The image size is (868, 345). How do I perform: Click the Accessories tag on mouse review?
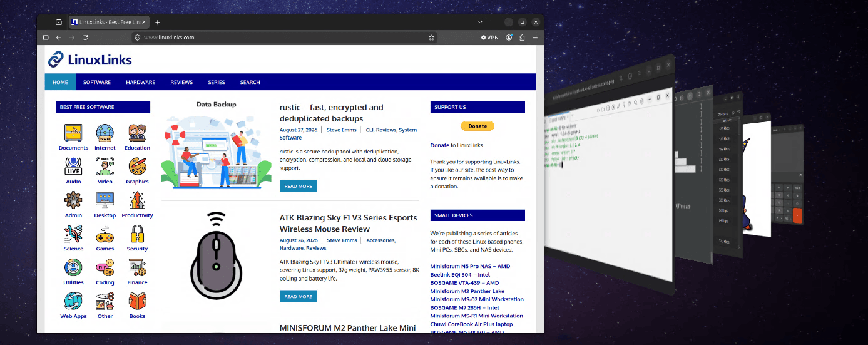tap(380, 240)
